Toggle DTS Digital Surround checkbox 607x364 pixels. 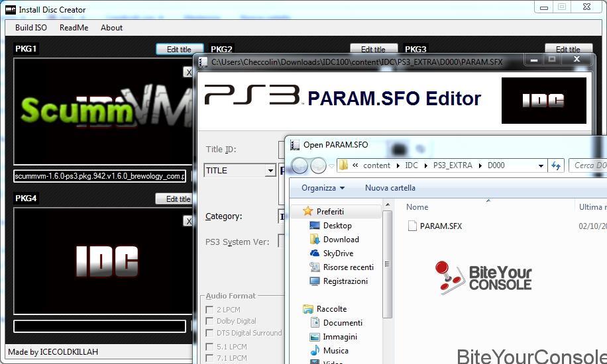[x=209, y=333]
